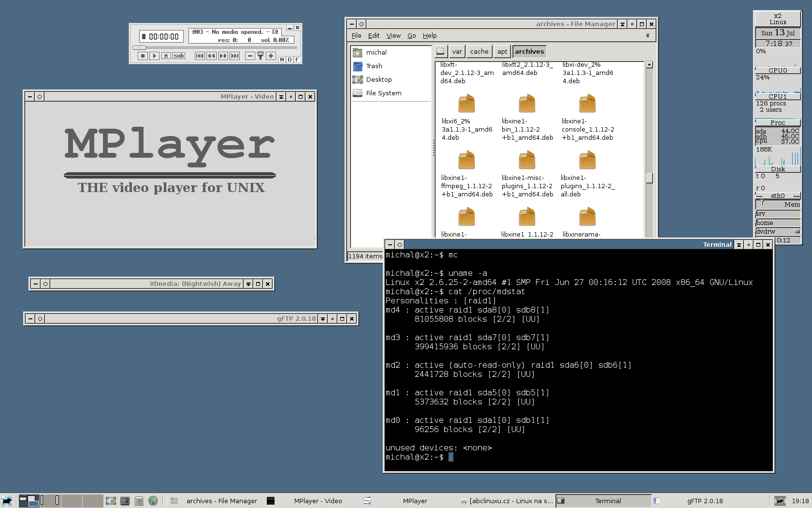Click scroll-up arrow in File Manager
Viewport: 812px width, 508px height.
[x=649, y=65]
